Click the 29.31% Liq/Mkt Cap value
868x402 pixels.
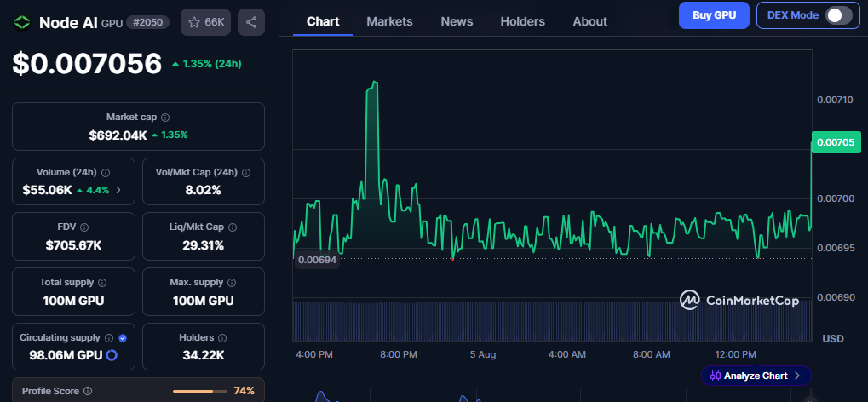[204, 245]
